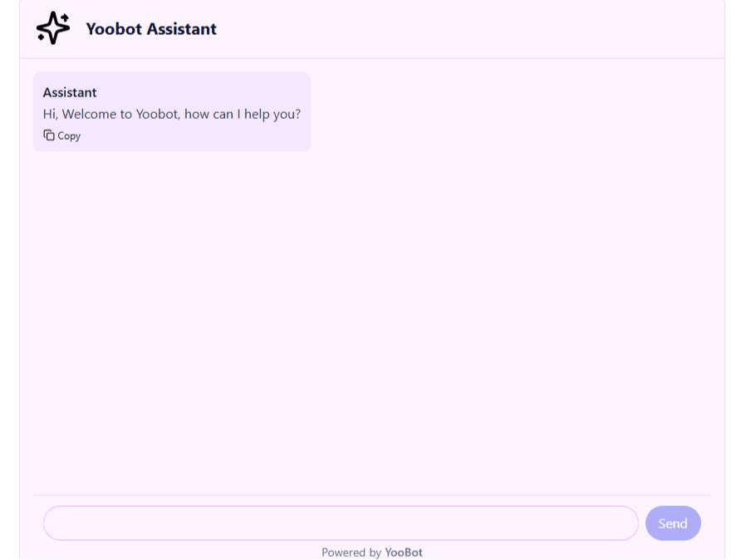Click the four-pointed star emblem in header
Viewport: 746px width, 560px height.
52,27
